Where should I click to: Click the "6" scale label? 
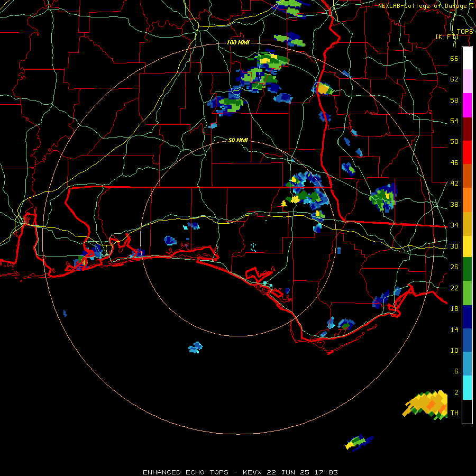[x=456, y=371]
